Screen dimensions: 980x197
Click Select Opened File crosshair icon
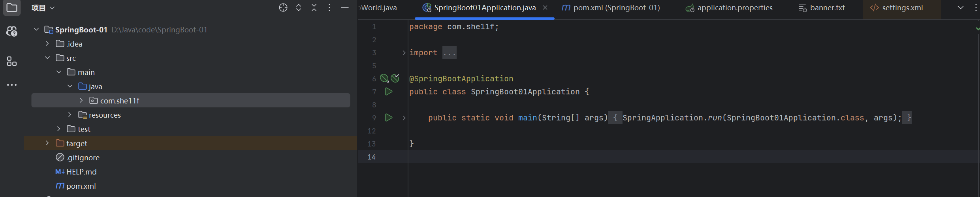tap(283, 8)
